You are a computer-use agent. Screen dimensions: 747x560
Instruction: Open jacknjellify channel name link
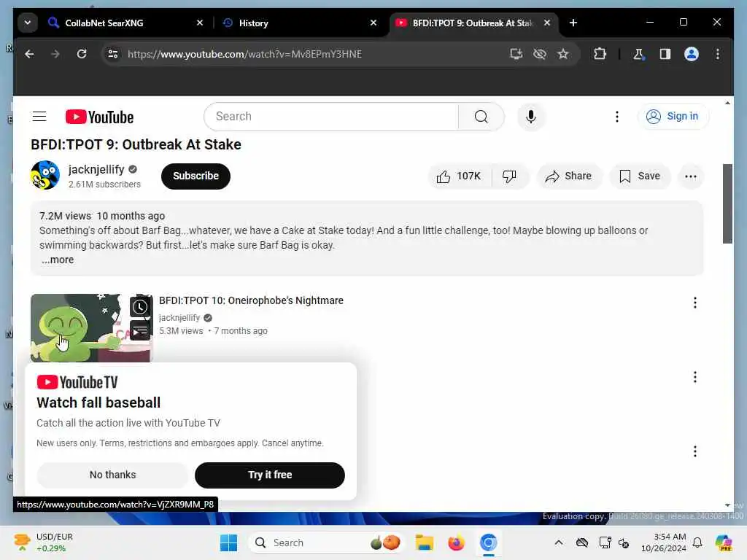tap(96, 169)
